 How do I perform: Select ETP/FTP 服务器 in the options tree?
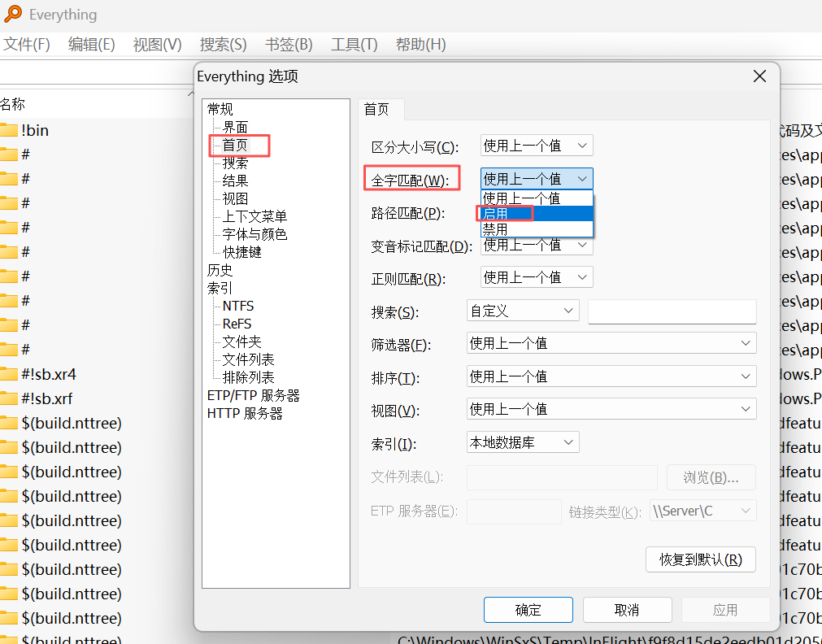tap(253, 395)
